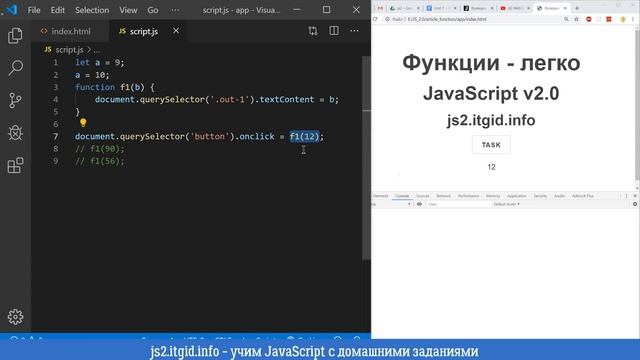640x360 pixels.
Task: Open the Elements tab in DevTools
Action: coord(380,196)
